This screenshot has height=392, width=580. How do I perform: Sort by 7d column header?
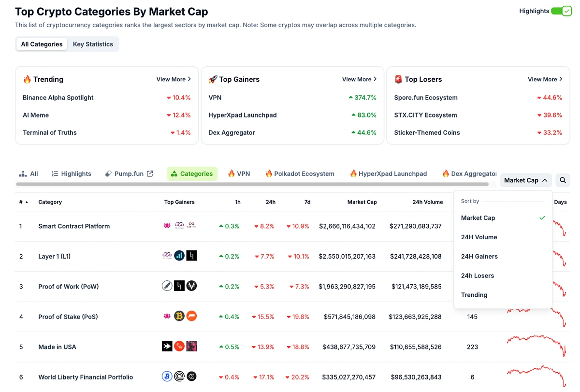click(x=307, y=202)
